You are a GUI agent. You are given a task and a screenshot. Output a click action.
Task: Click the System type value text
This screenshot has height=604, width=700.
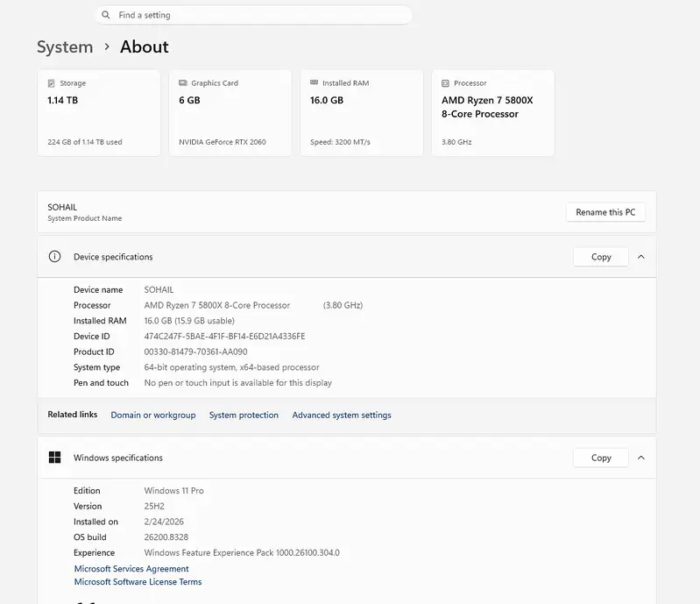click(x=231, y=367)
